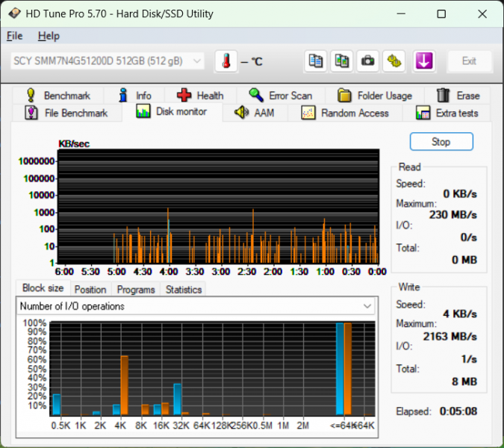Screen dimensions: 504x448
Task: Select the Erase tab
Action: point(458,96)
